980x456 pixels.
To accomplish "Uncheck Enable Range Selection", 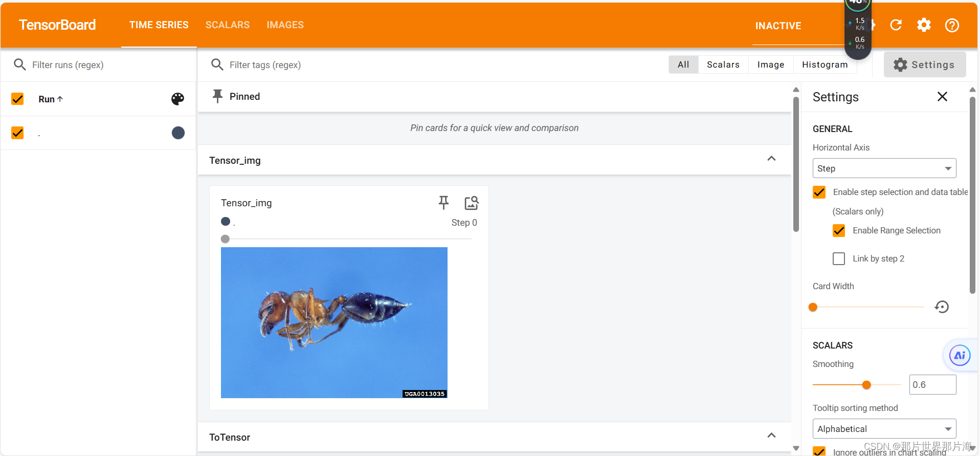I will coord(839,231).
